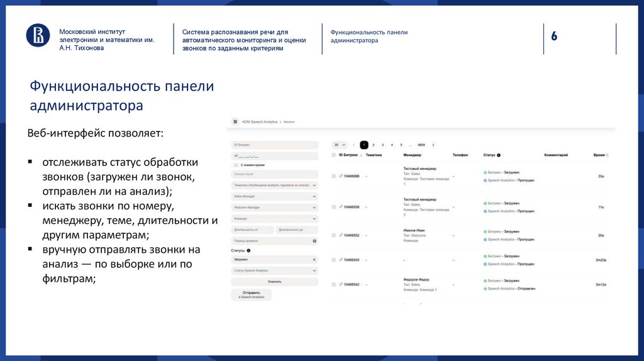Click the Каталог breadcrumb item
Screen dimensions: 644x361
click(289, 122)
